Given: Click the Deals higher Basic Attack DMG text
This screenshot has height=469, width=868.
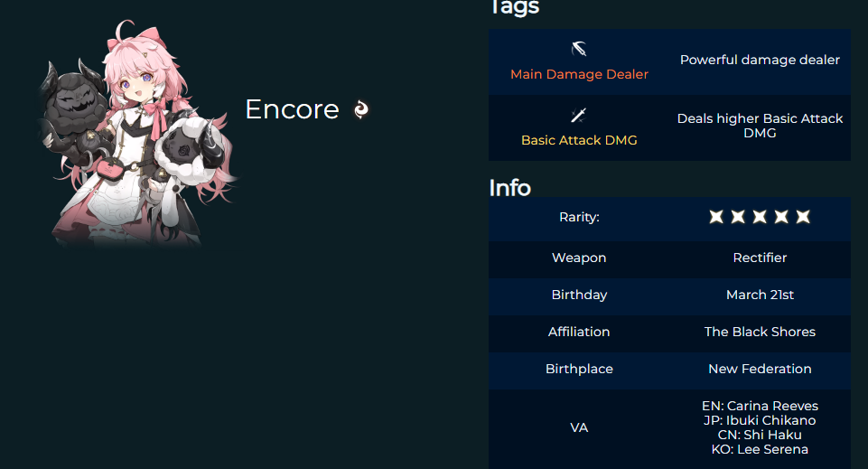Looking at the screenshot, I should click(760, 126).
